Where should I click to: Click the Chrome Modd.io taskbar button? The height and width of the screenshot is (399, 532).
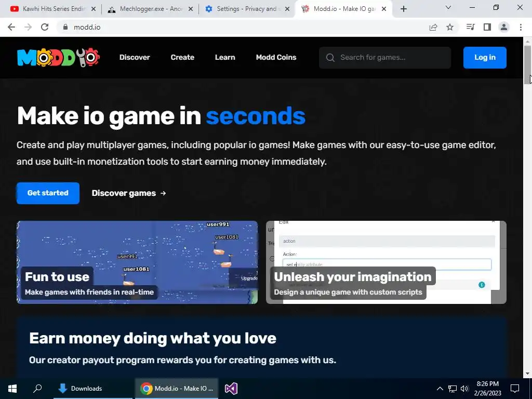(x=177, y=389)
